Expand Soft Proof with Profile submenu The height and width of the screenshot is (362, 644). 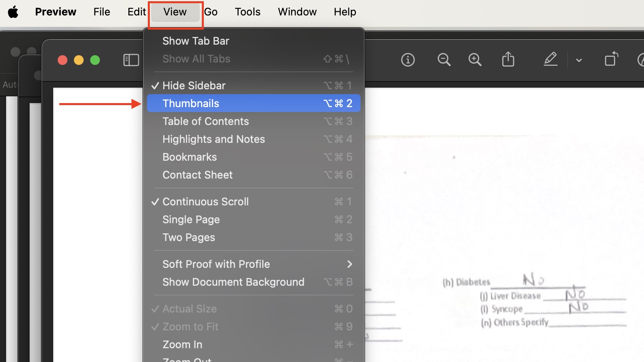point(253,264)
